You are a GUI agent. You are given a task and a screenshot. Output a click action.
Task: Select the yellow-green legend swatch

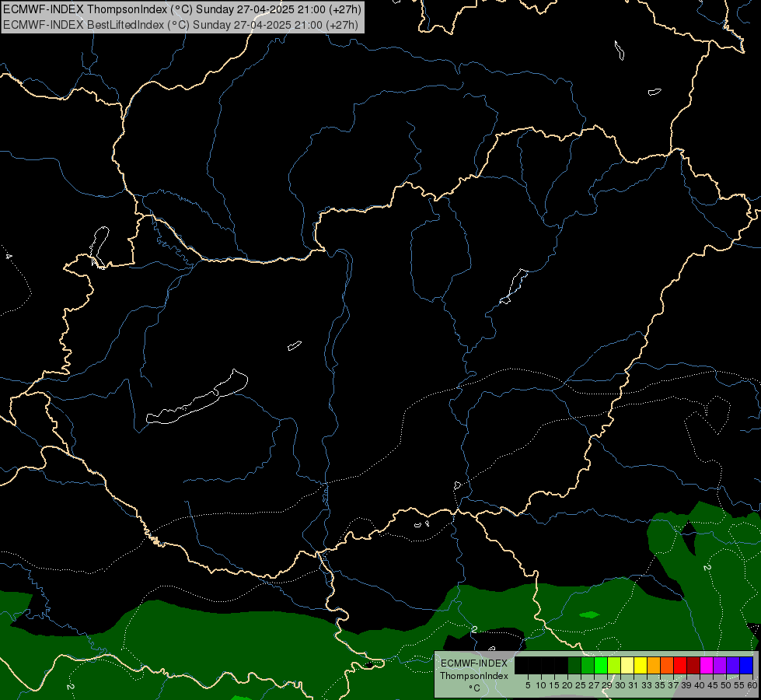(614, 665)
